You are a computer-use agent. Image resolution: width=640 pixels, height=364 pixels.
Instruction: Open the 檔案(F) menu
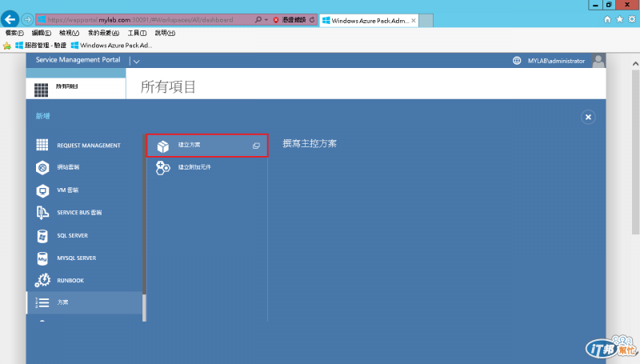[14, 33]
